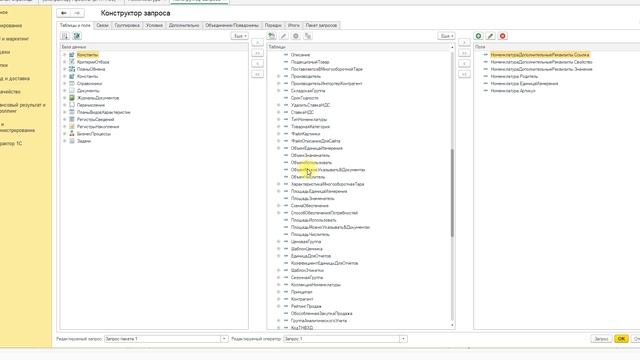Open the Дополнительно tab
The height and width of the screenshot is (360, 640).
pyautogui.click(x=184, y=25)
